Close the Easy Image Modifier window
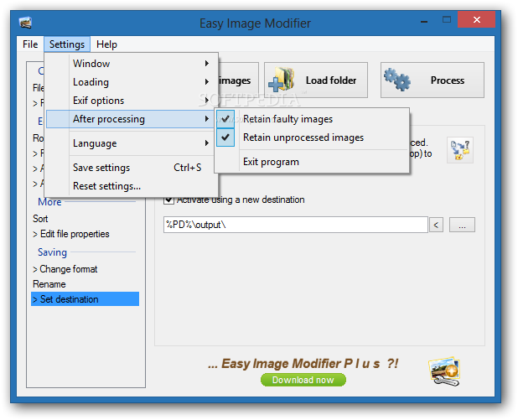Image resolution: width=518 pixels, height=420 pixels. click(476, 19)
